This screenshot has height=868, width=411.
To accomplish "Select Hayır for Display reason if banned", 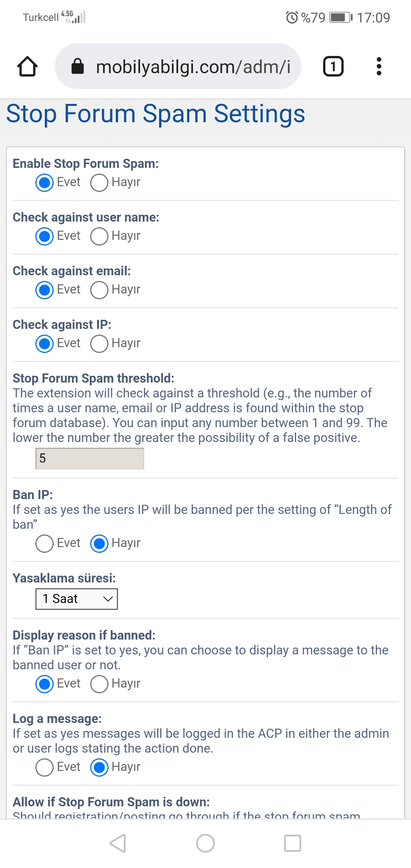I will tap(99, 684).
